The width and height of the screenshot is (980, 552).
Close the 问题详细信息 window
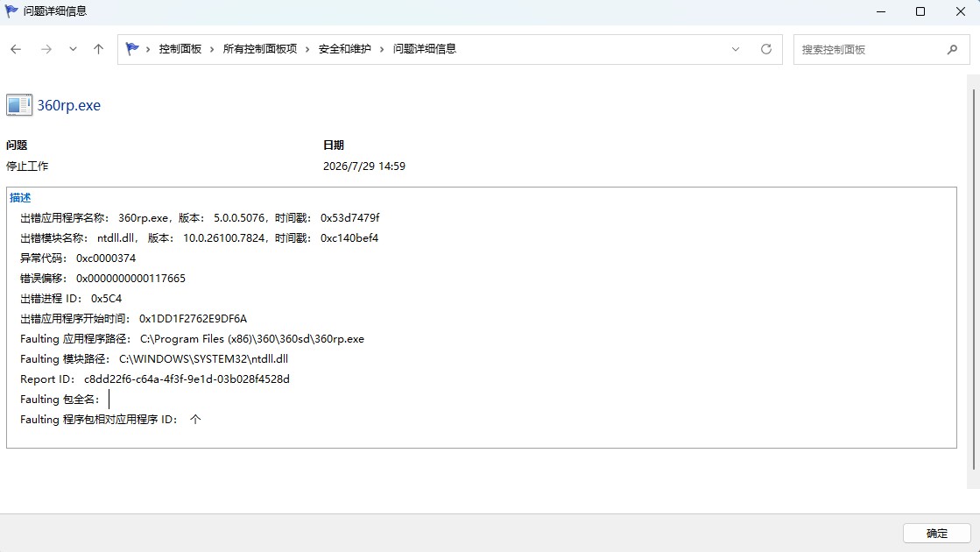pos(961,11)
